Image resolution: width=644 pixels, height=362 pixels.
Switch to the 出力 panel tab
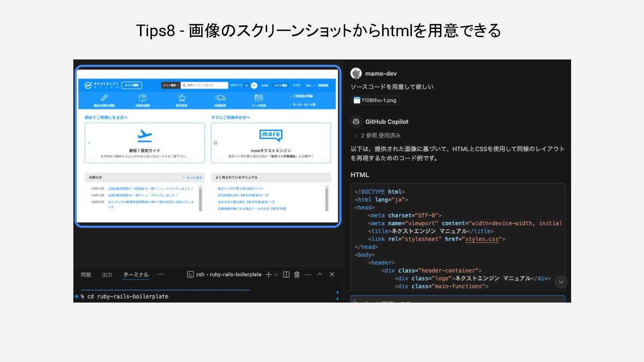pos(107,274)
